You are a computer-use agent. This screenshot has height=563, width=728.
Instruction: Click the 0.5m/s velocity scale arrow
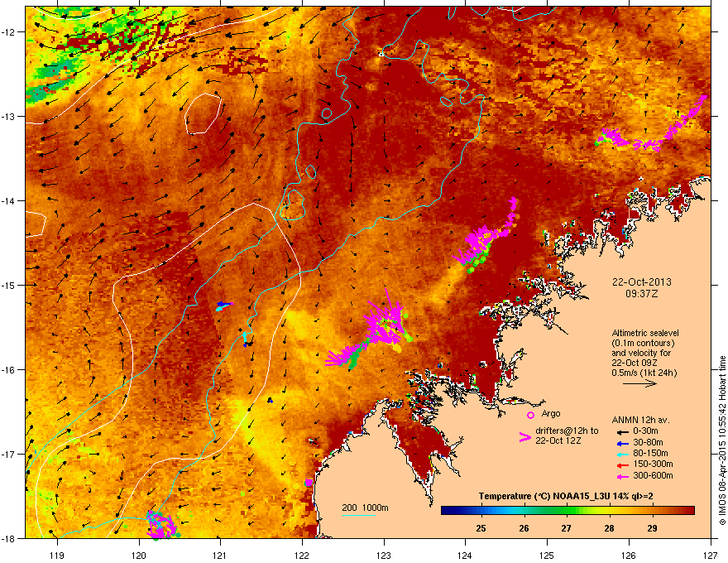click(x=639, y=383)
